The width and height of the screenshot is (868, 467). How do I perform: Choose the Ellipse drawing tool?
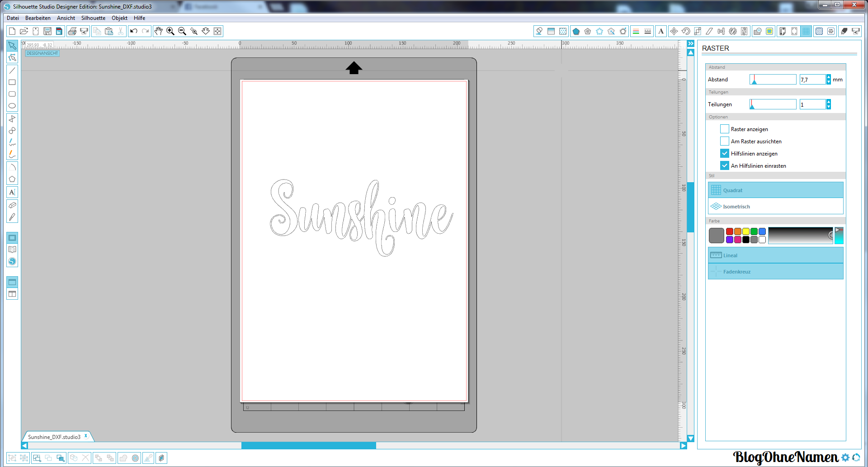pos(12,106)
